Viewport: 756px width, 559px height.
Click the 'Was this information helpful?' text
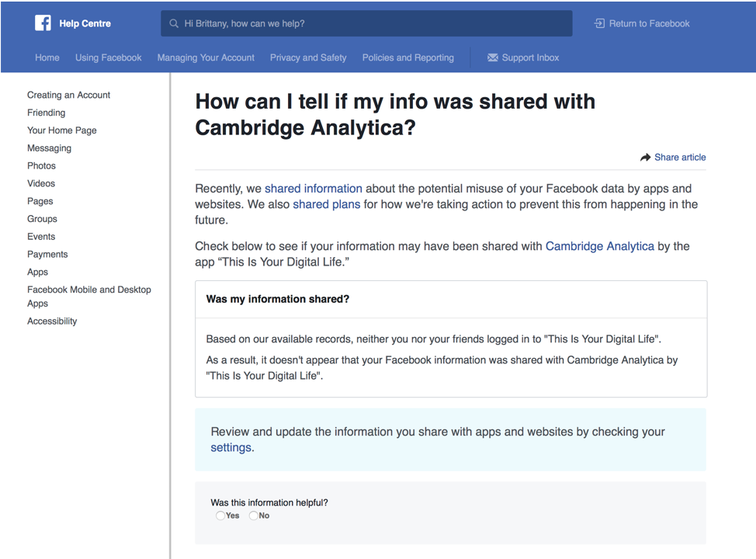click(x=269, y=502)
